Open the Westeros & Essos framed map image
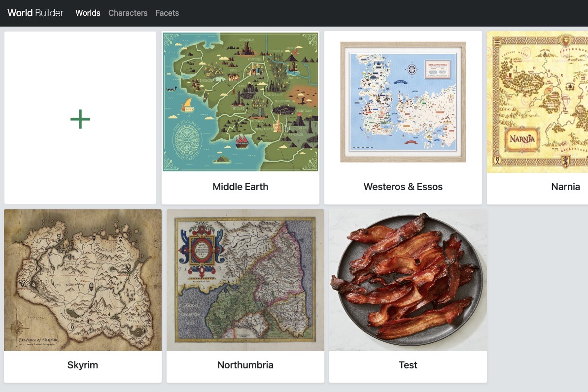Viewport: 588px width, 392px height. [403, 102]
